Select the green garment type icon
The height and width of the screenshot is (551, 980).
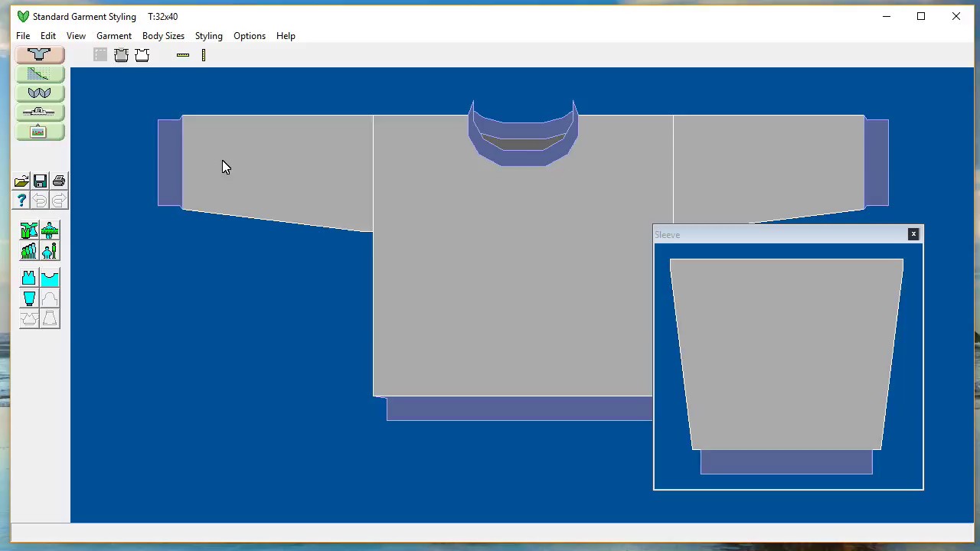(x=29, y=231)
